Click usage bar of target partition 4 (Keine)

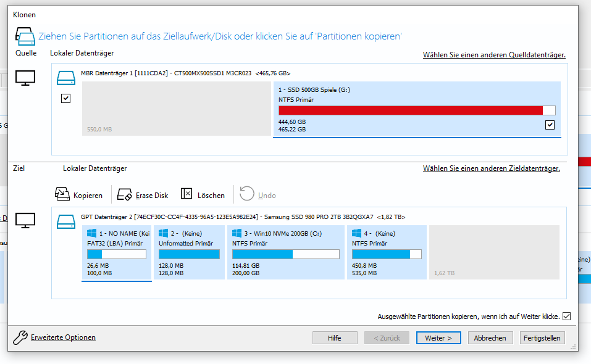click(x=387, y=254)
